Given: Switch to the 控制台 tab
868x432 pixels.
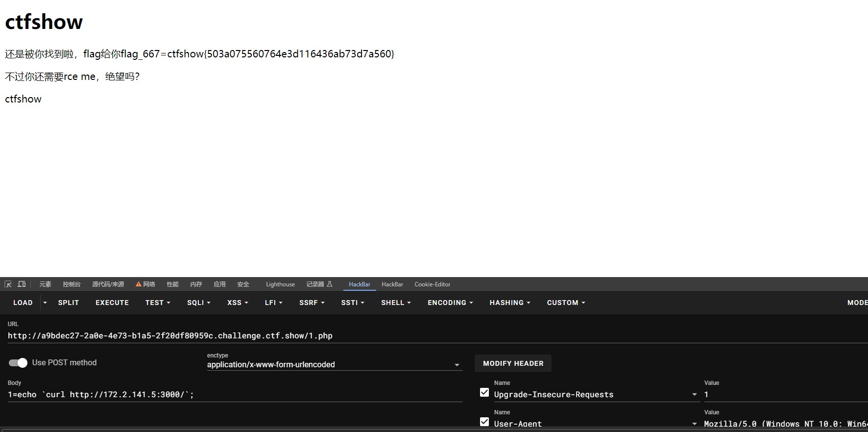Looking at the screenshot, I should click(72, 284).
